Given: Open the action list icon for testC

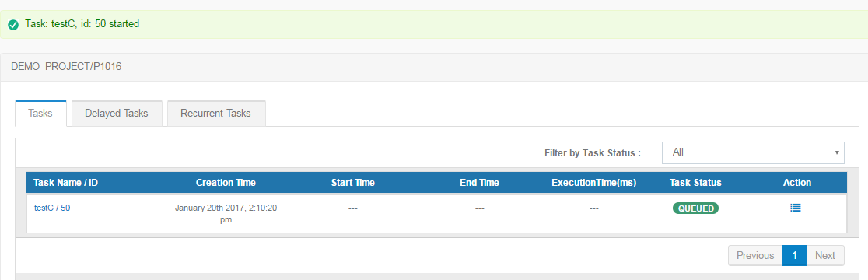Looking at the screenshot, I should click(796, 208).
